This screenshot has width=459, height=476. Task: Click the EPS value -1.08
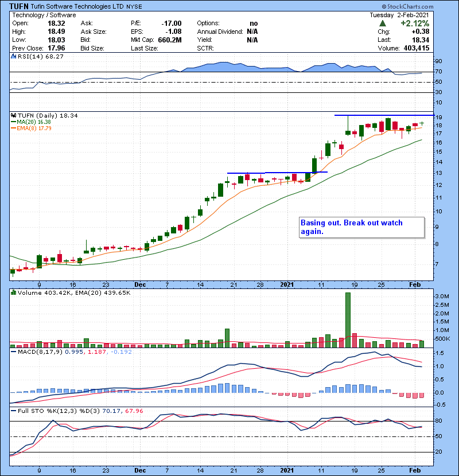[173, 32]
